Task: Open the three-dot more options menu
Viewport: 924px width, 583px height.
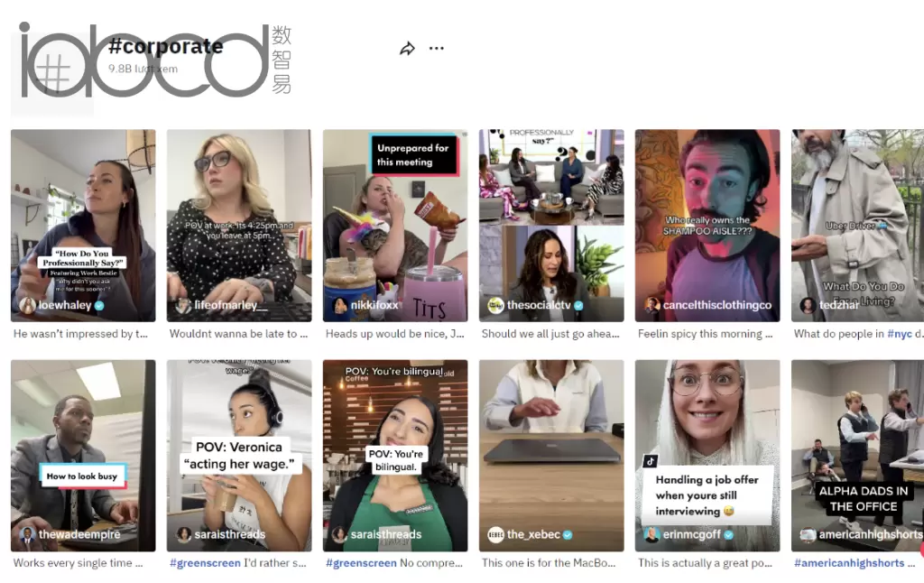Action: [437, 49]
